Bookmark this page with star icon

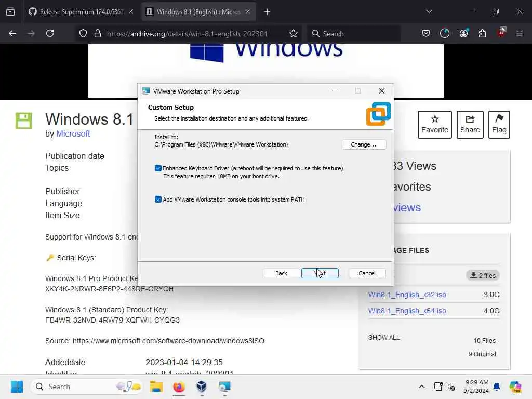294,34
